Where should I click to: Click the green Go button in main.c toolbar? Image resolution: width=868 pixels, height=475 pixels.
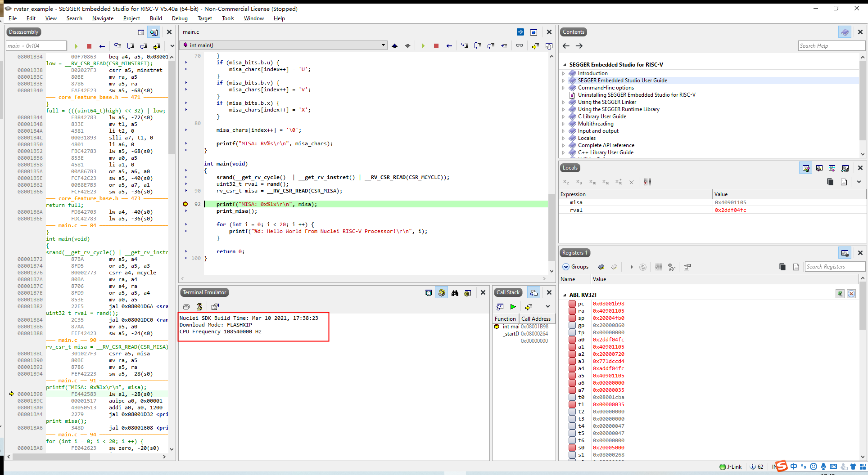coord(423,45)
